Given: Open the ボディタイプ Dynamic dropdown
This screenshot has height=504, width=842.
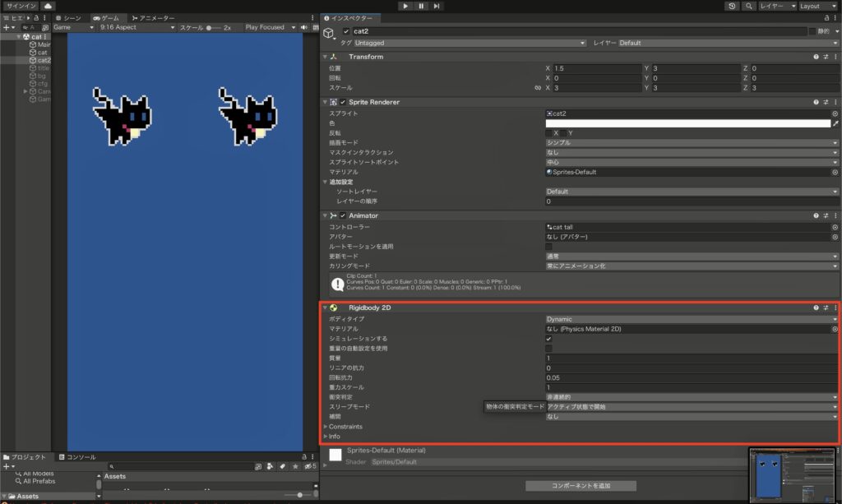Looking at the screenshot, I should (x=691, y=319).
